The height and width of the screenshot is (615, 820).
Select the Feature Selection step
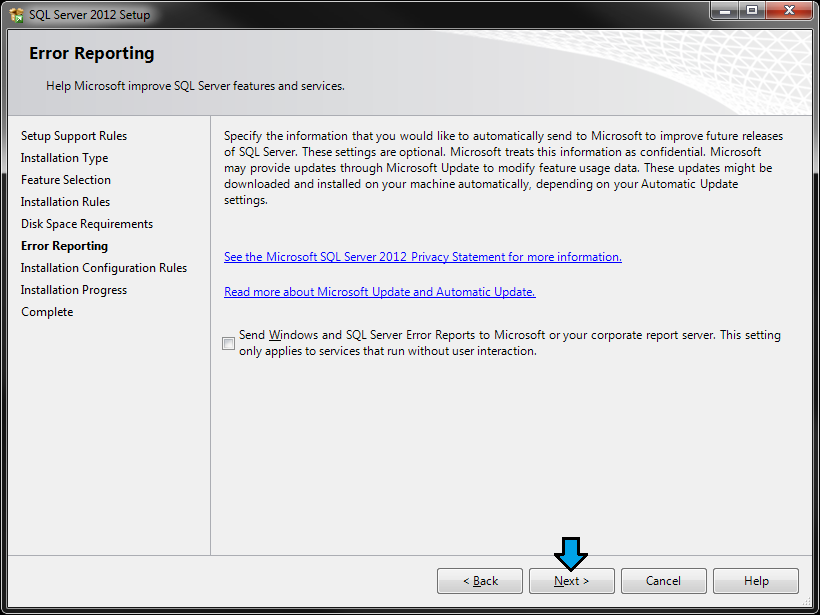click(x=66, y=180)
